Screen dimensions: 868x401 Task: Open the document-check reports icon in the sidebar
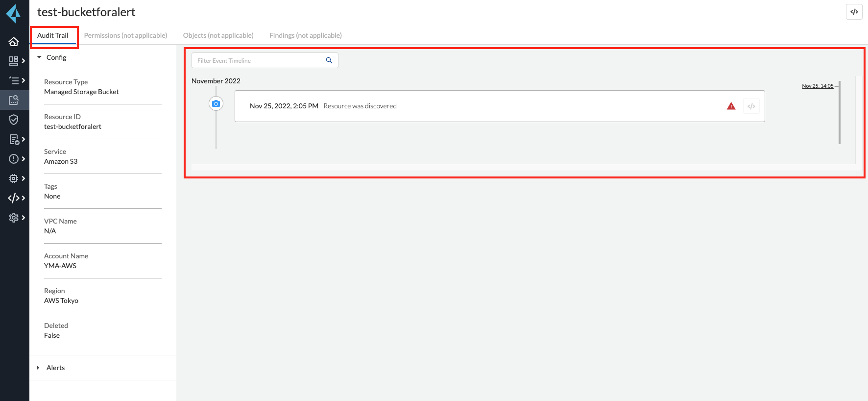pos(14,140)
